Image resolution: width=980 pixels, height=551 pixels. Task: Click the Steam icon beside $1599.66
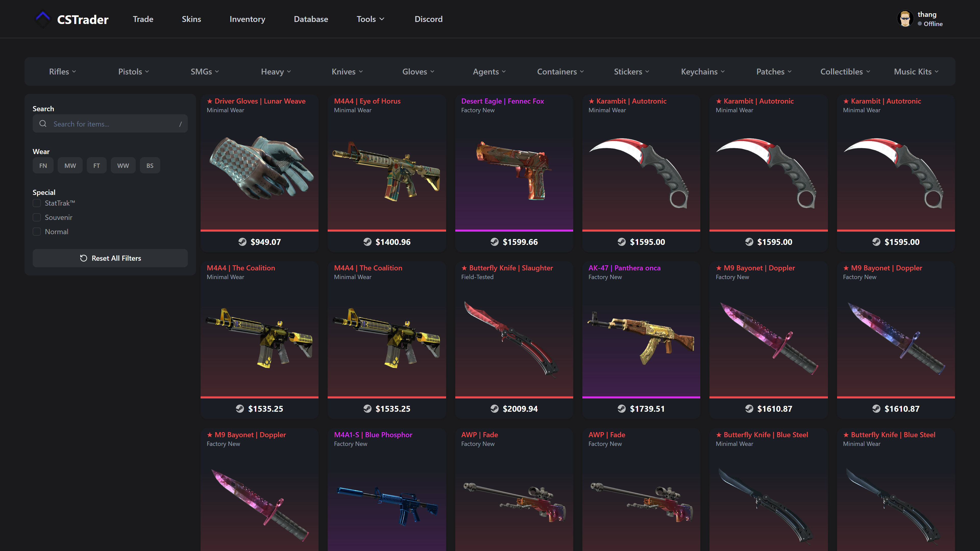[x=494, y=242]
